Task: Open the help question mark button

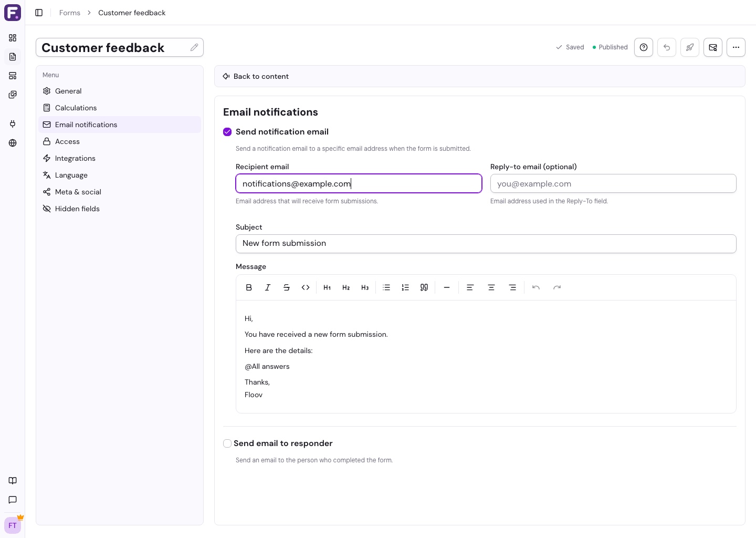Action: [644, 47]
